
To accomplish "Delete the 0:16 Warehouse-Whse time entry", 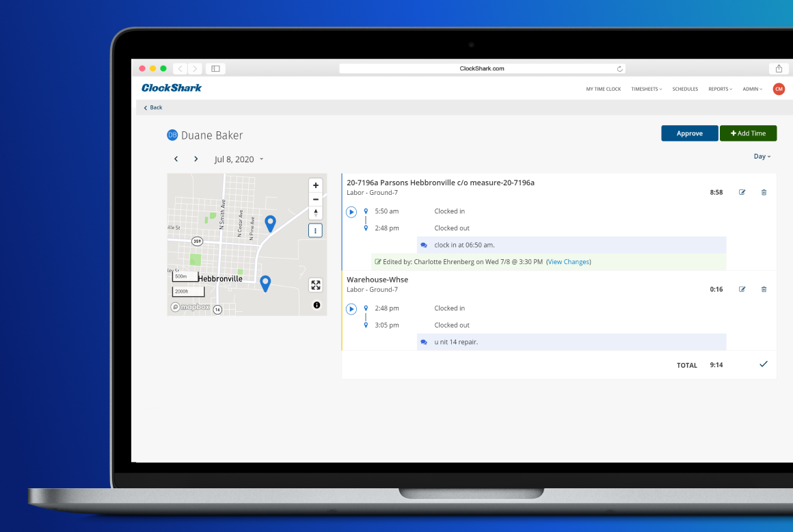I will pyautogui.click(x=764, y=289).
